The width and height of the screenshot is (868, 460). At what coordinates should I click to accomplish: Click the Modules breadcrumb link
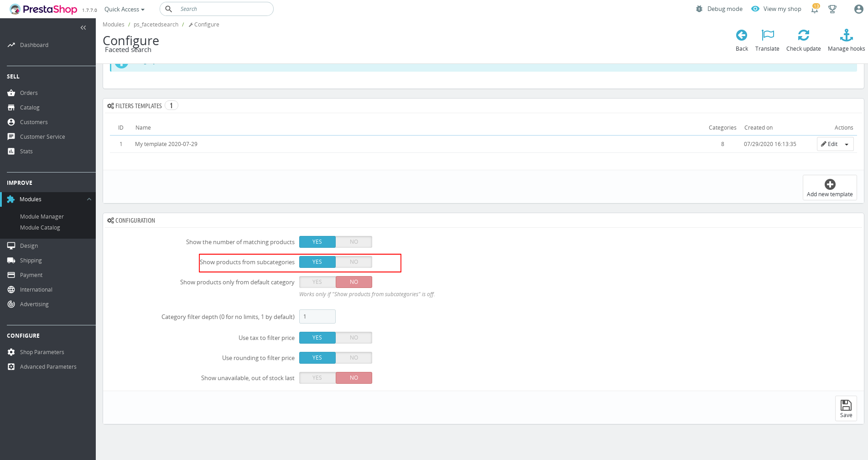coord(114,25)
